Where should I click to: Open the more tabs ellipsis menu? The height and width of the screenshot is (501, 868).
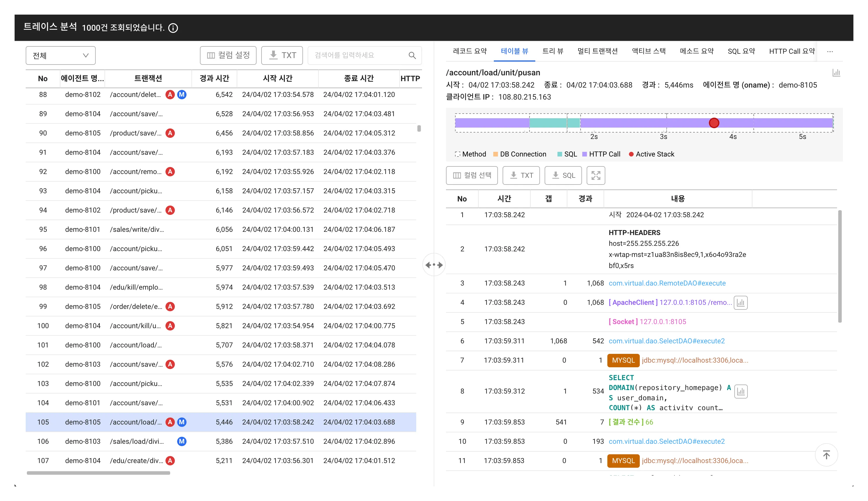(x=830, y=51)
